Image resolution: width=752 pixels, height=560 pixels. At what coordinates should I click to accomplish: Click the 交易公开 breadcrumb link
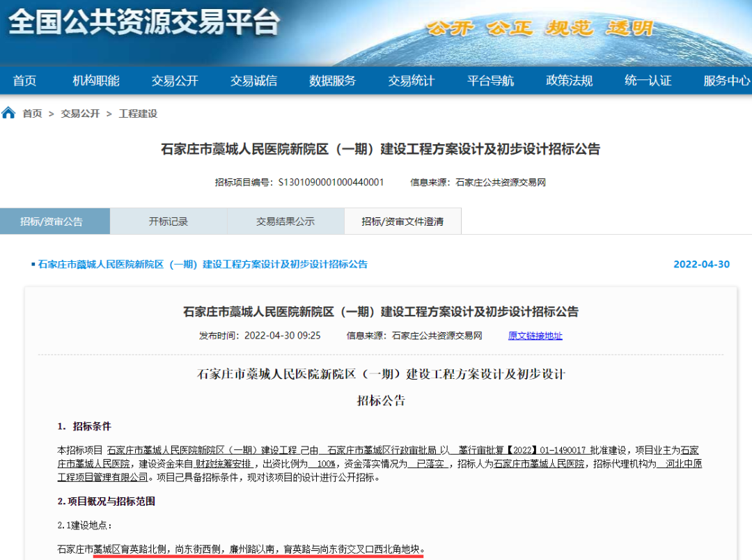pyautogui.click(x=80, y=114)
